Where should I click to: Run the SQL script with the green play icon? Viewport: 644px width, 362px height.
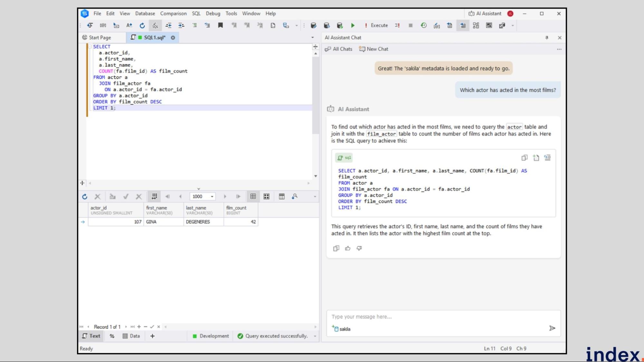pos(353,25)
